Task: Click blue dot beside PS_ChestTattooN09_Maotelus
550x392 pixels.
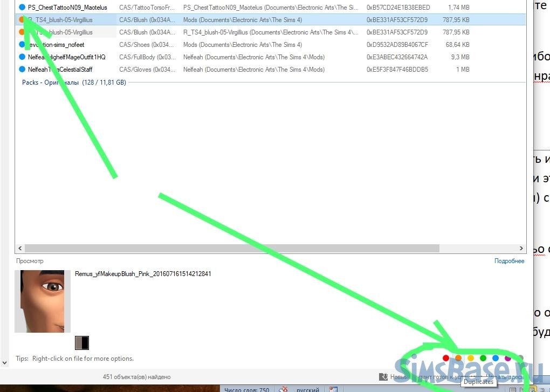Action: coord(22,8)
